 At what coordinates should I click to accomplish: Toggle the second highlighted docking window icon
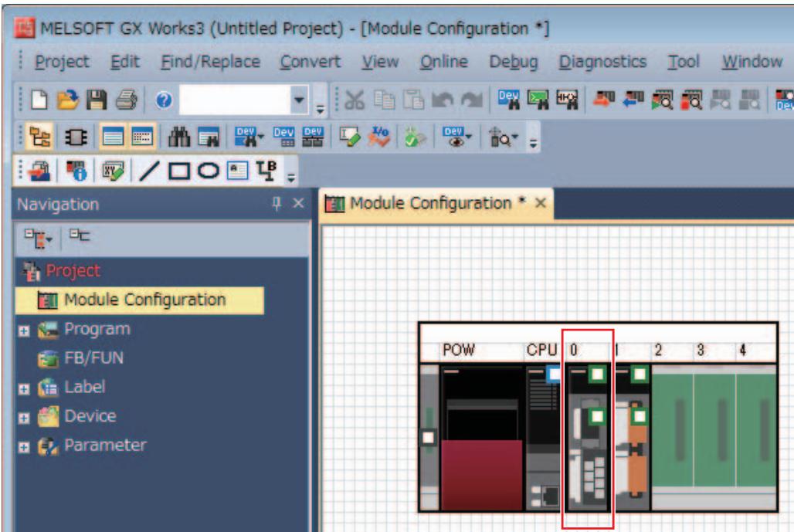click(x=142, y=137)
